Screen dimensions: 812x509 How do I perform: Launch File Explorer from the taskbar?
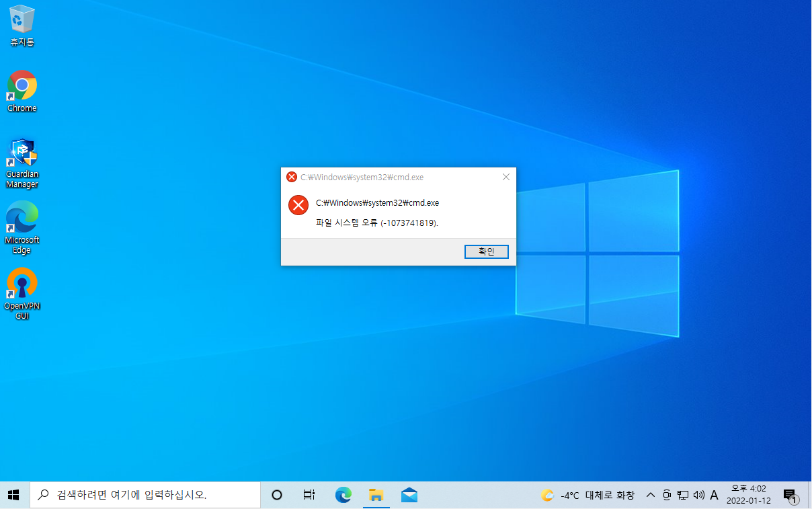coord(376,495)
